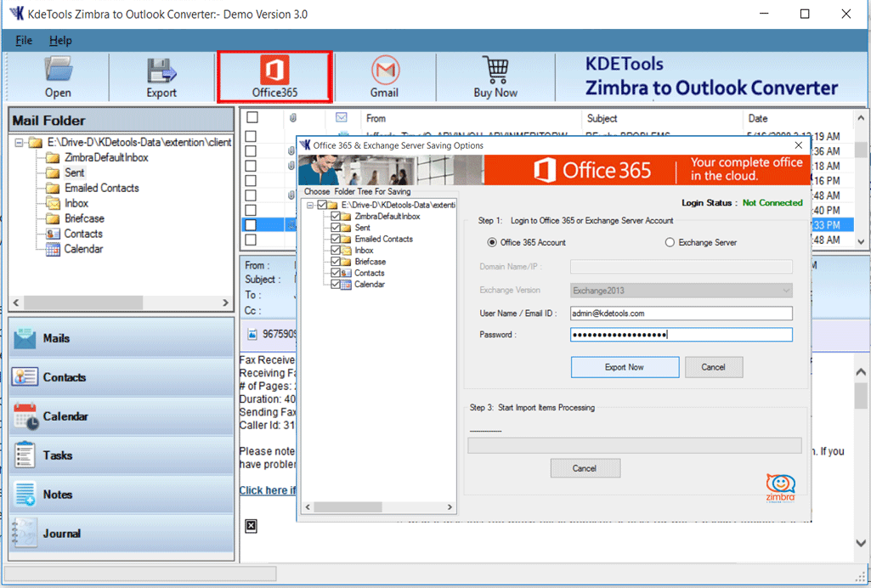Image resolution: width=871 pixels, height=588 pixels.
Task: Open the Exchange Version dropdown
Action: [x=681, y=291]
